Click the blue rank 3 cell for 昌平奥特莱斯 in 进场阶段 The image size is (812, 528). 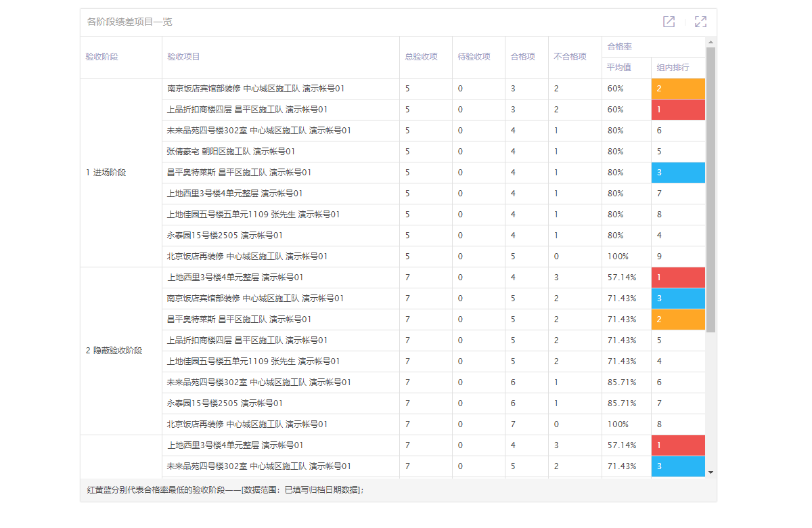pos(678,173)
